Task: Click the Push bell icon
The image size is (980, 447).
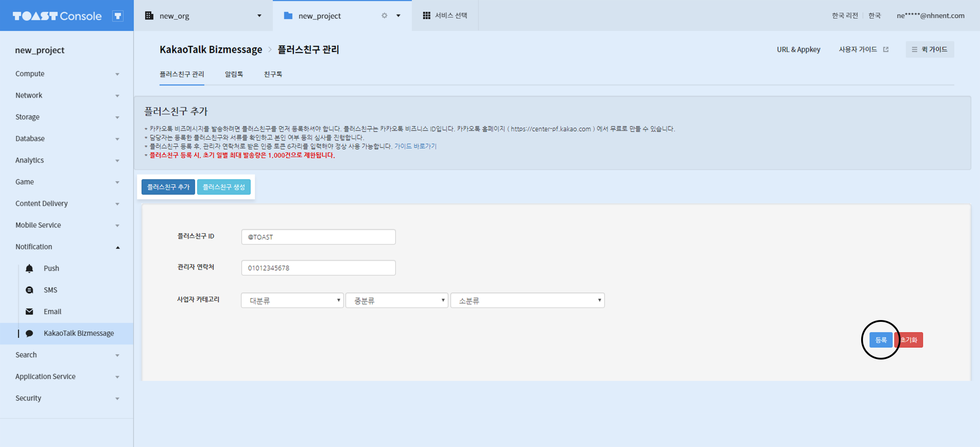Action: coord(29,268)
